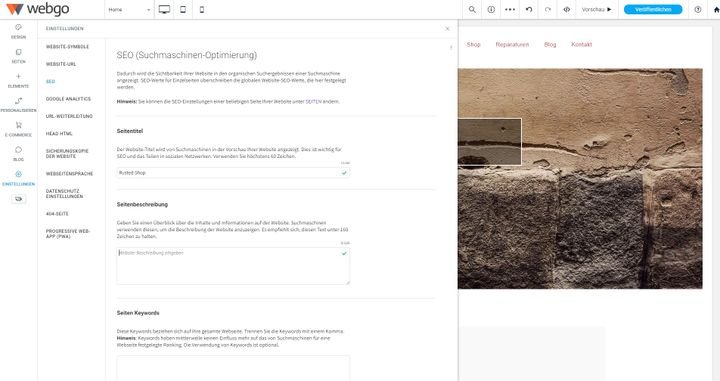The image size is (720, 381).
Task: Click the Vorschau preview button
Action: (x=596, y=9)
